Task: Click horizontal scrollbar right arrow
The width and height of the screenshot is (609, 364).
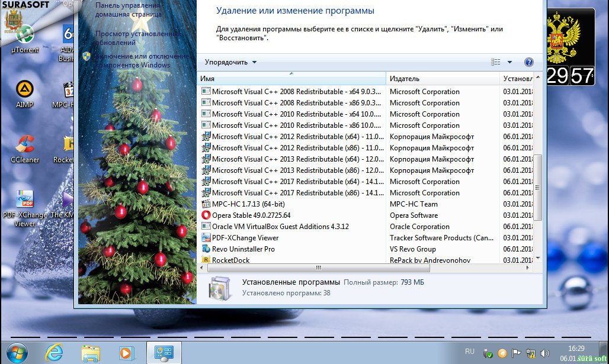Action: [527, 268]
